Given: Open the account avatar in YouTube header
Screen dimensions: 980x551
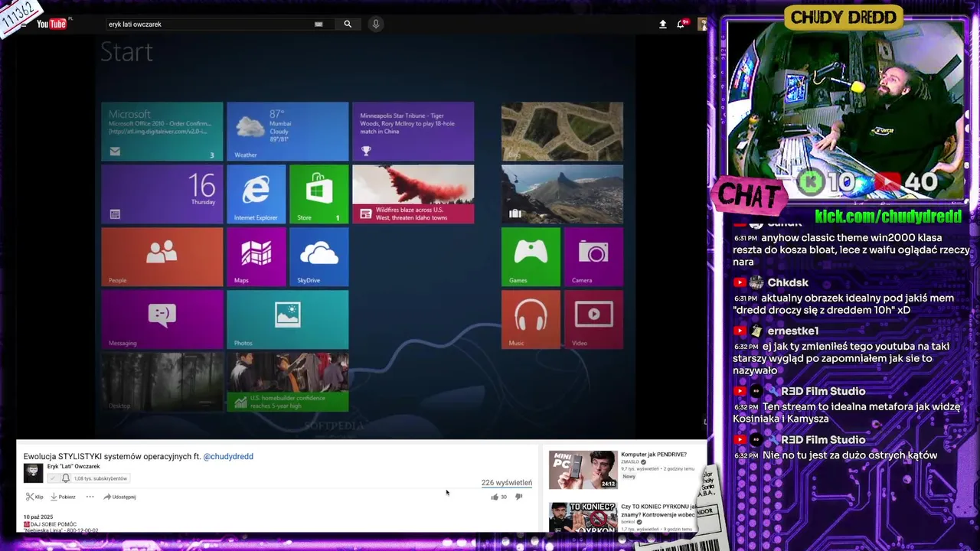Looking at the screenshot, I should click(x=702, y=24).
